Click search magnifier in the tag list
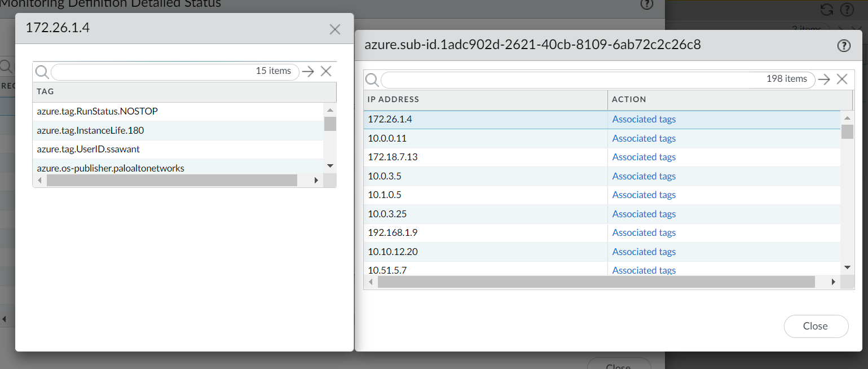The image size is (868, 369). (x=42, y=72)
